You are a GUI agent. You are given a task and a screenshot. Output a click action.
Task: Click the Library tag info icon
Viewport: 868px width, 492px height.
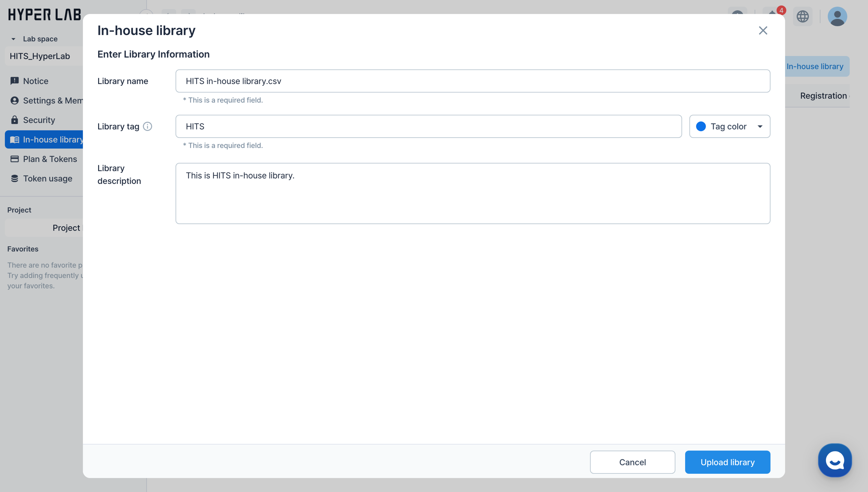click(147, 126)
